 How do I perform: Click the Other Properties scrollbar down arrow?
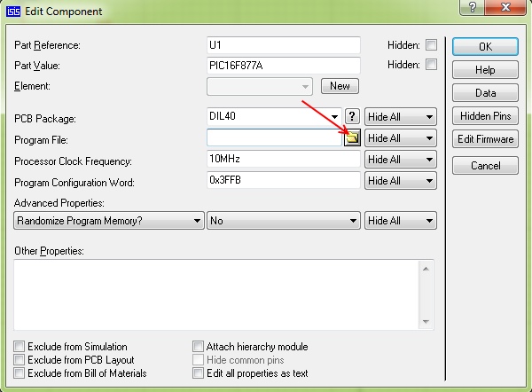[x=426, y=322]
